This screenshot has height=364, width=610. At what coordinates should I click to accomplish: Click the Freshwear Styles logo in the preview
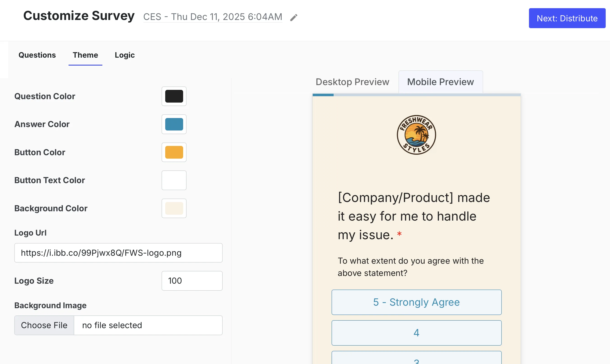(416, 134)
